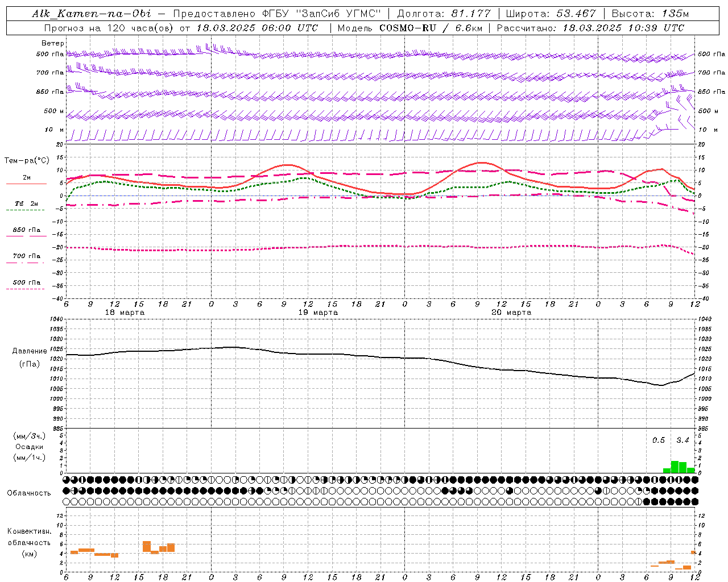
Task: Click the 0.5 precipitation total value
Action: click(659, 440)
